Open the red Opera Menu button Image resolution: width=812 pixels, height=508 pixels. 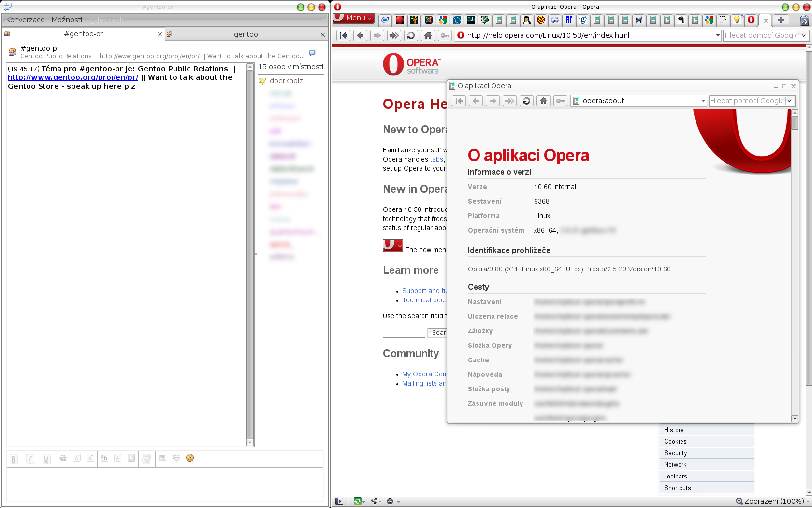(353, 18)
